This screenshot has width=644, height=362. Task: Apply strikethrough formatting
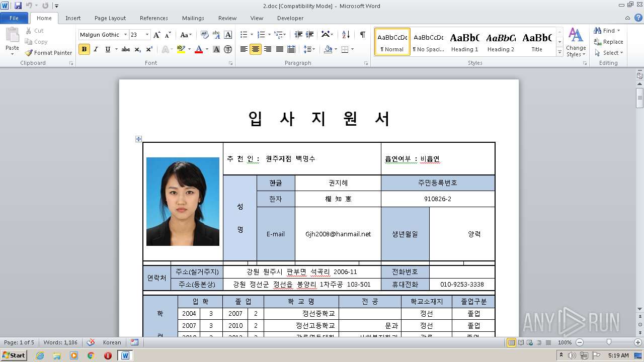pyautogui.click(x=126, y=49)
